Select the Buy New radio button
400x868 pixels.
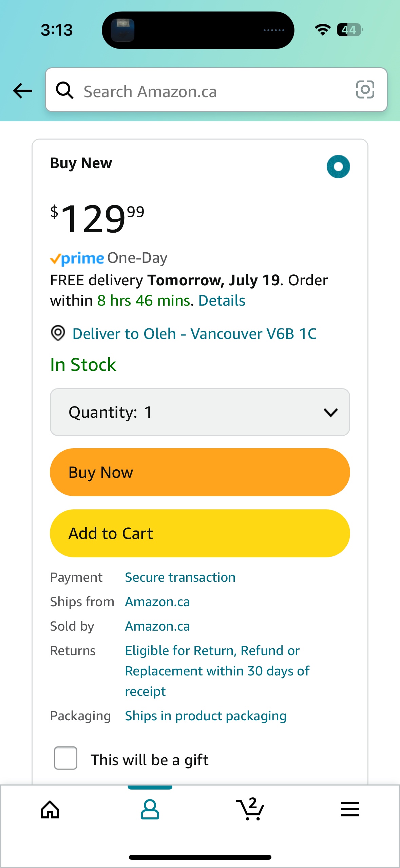pyautogui.click(x=338, y=166)
